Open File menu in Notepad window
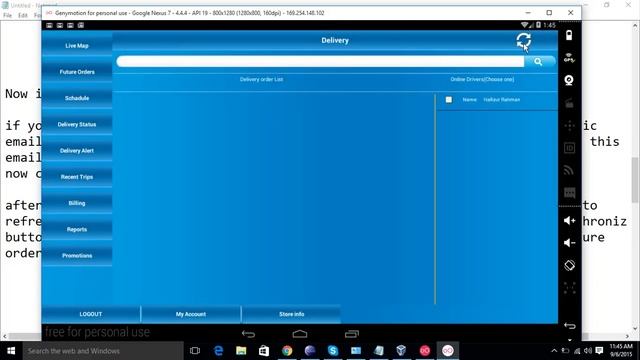Image resolution: width=640 pixels, height=360 pixels. pos(7,16)
